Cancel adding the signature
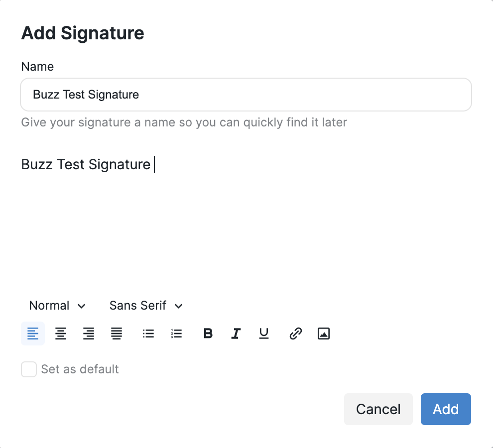 [x=378, y=409]
